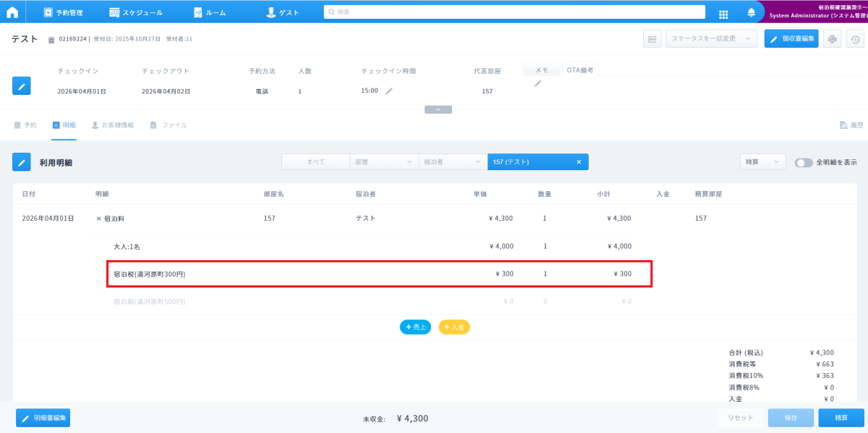Remove the 157 (テスト) filter chip
The height and width of the screenshot is (433, 868).
coord(579,162)
